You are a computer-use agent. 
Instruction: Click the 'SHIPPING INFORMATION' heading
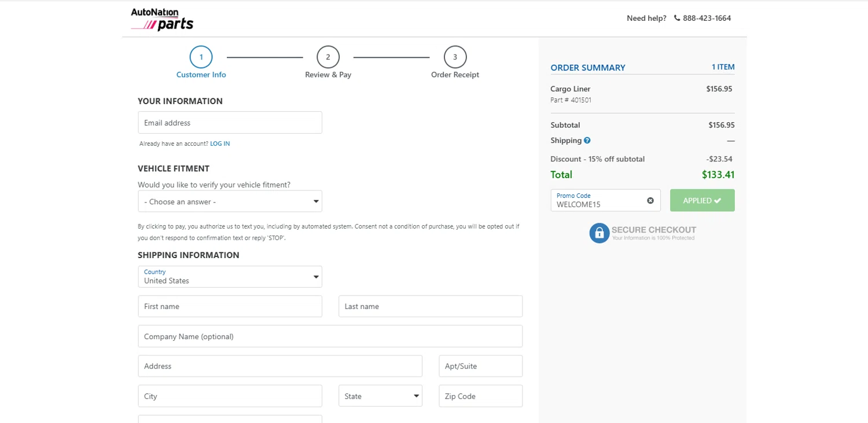point(189,255)
